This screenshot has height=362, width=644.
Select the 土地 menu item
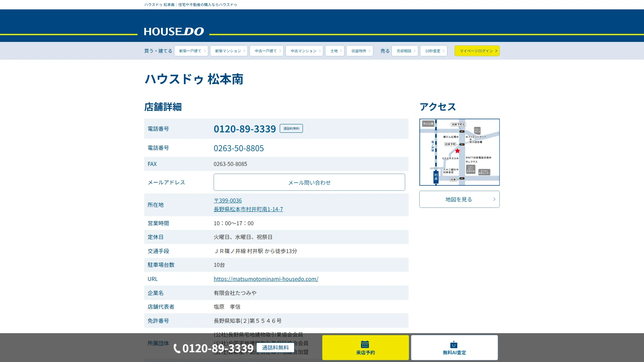pyautogui.click(x=335, y=51)
